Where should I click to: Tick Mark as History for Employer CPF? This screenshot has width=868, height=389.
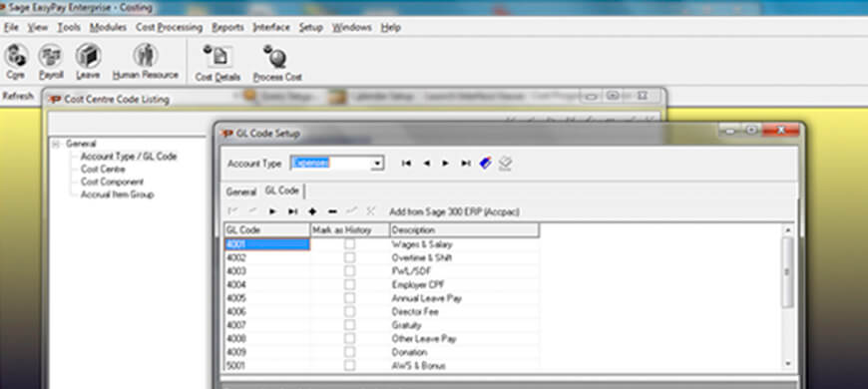(349, 284)
